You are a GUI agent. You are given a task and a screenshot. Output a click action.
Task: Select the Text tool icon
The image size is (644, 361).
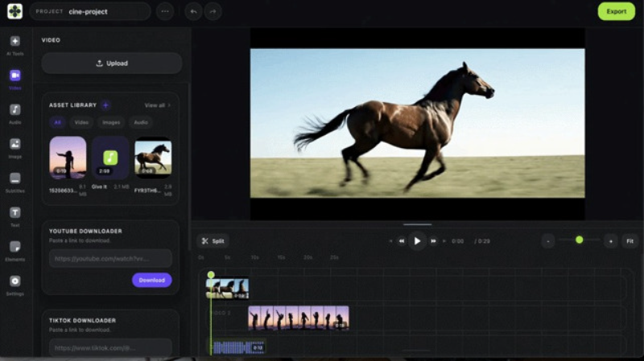point(14,213)
